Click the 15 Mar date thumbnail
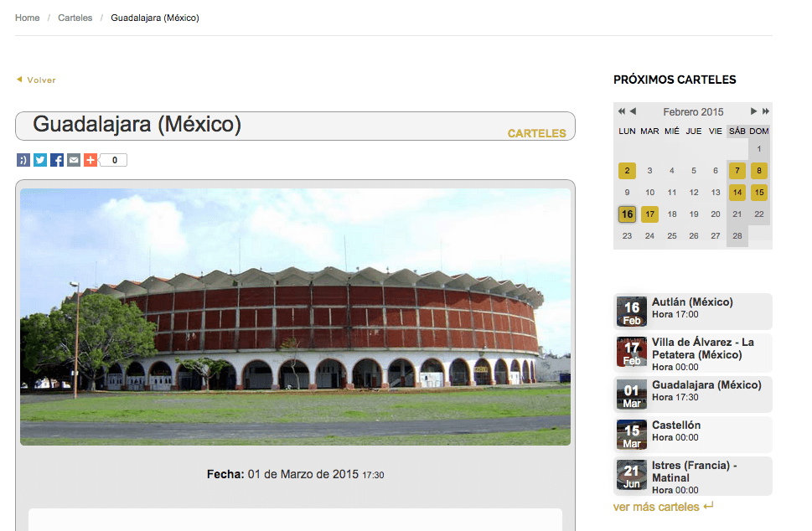Viewport: 812px width, 531px height. click(x=632, y=435)
